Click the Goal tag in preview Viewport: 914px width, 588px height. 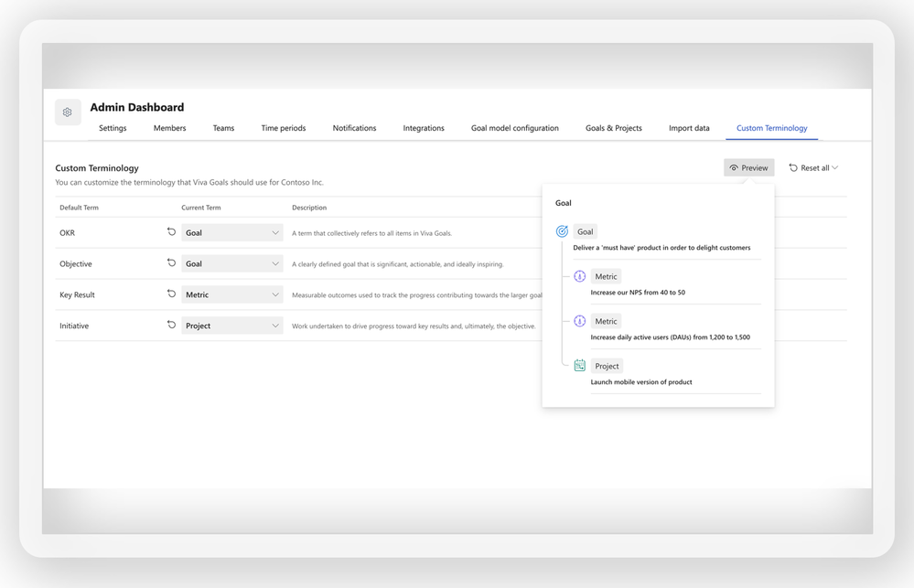click(x=586, y=231)
